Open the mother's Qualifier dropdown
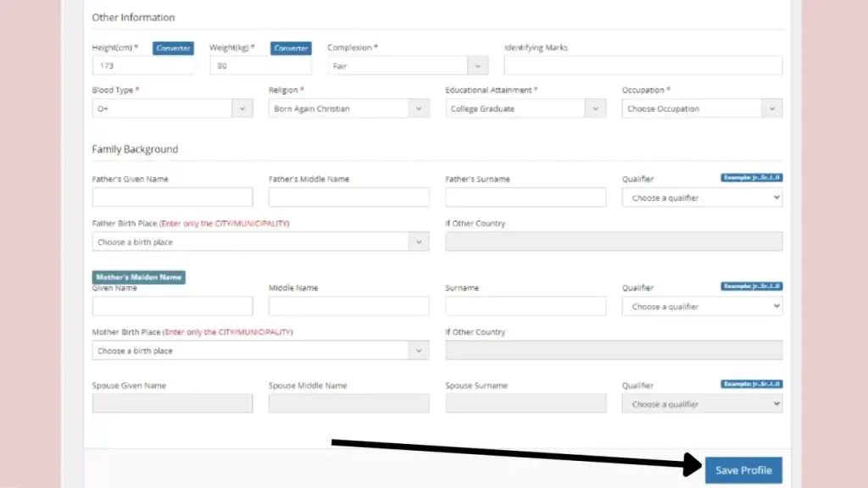Viewport: 868px width, 488px height. click(x=702, y=306)
